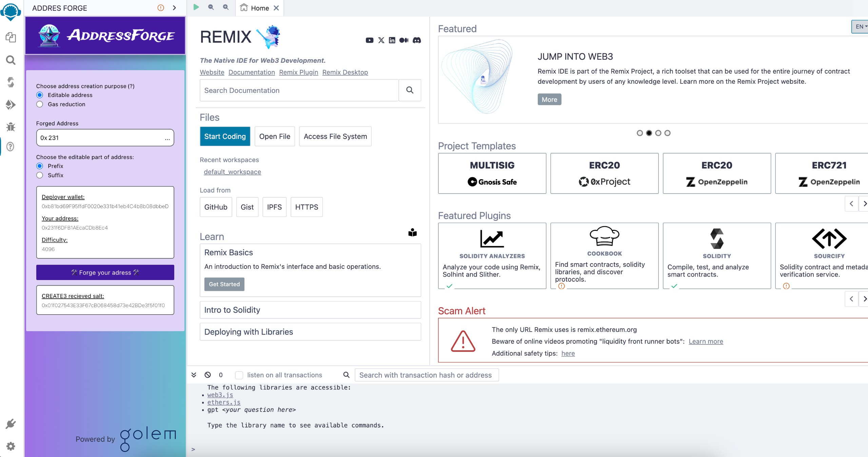Viewport: 868px width, 457px height.
Task: Select the third featured carousel dot
Action: coord(658,133)
